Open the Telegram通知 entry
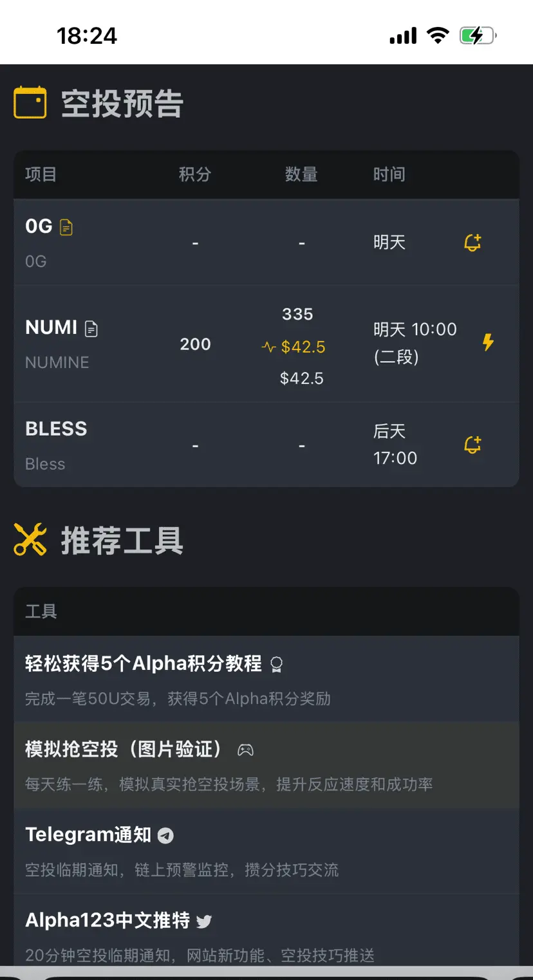533x980 pixels. click(266, 851)
